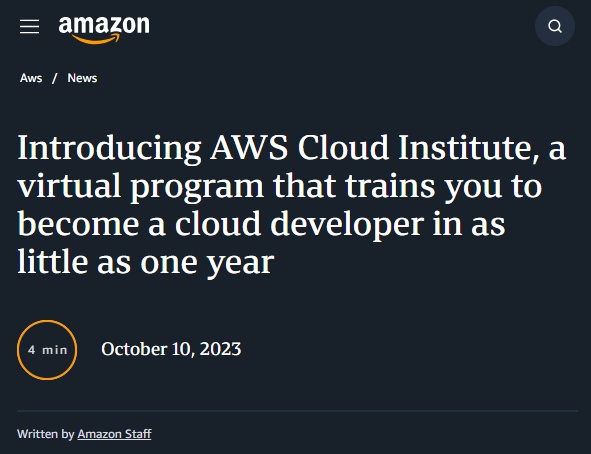This screenshot has width=591, height=454.
Task: Click "cloud developer" in the headline
Action: tap(300, 224)
